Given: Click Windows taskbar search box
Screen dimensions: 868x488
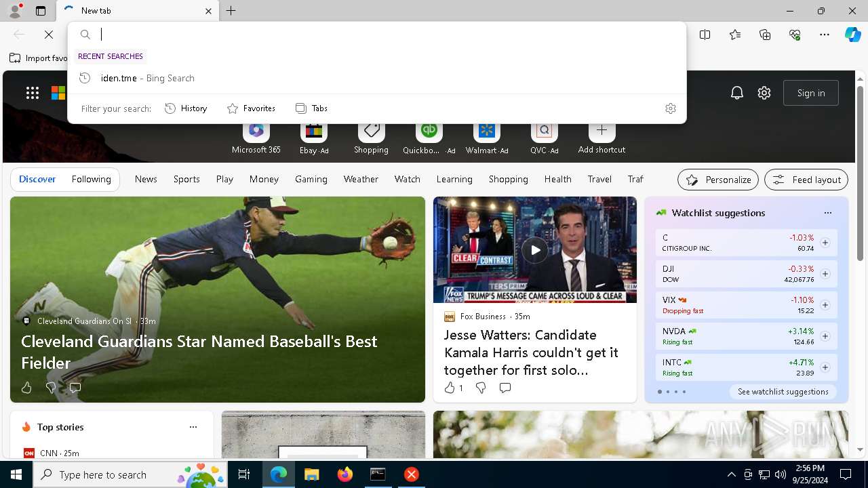Looking at the screenshot, I should coord(130,474).
